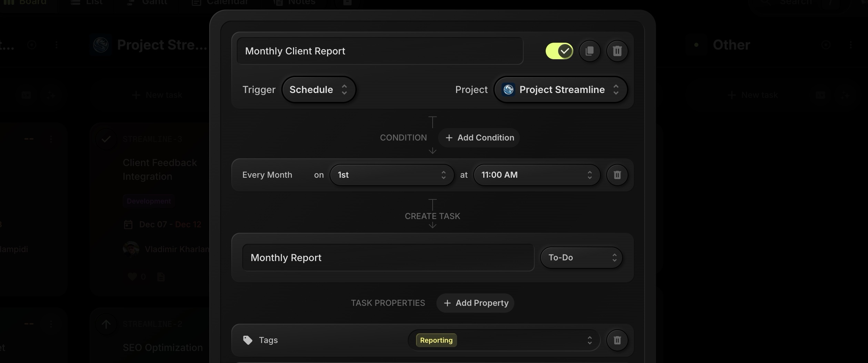The width and height of the screenshot is (868, 363).
Task: Change the day using the 1st dropdown
Action: [391, 175]
